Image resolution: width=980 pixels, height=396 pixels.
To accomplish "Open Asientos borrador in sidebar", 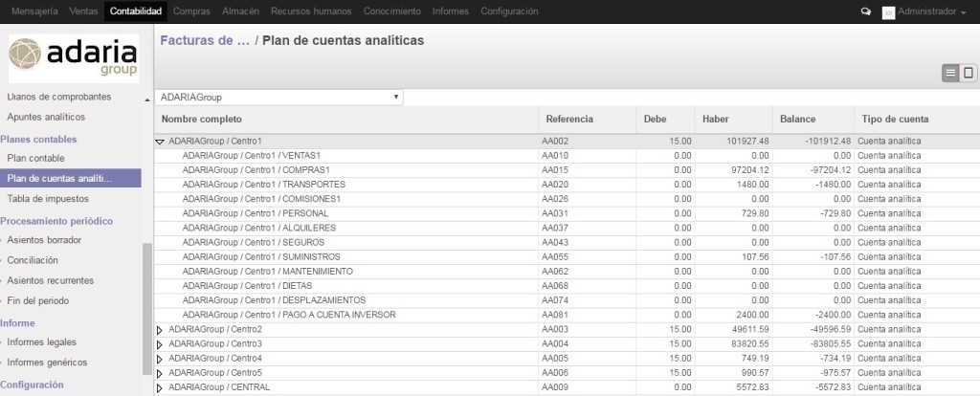I will click(44, 240).
